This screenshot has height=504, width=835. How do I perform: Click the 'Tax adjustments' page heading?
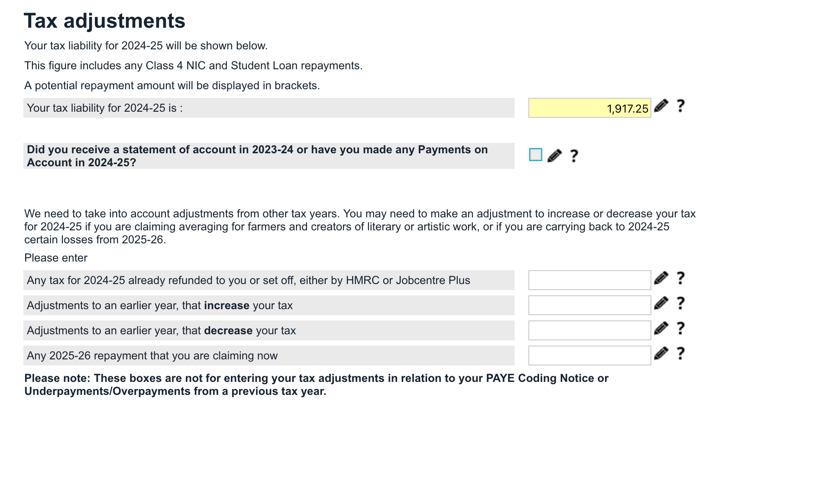click(x=104, y=21)
